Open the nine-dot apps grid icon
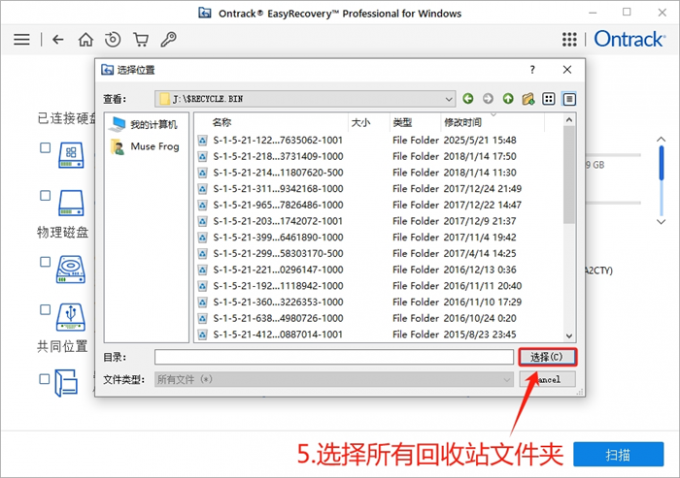Viewport: 680px width, 478px height. [x=569, y=39]
